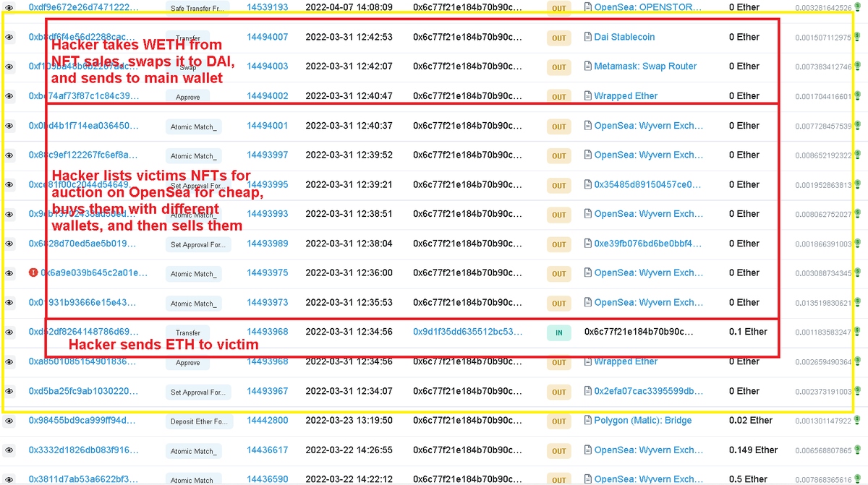Click the eye icon for block 14494001 row

coord(9,126)
